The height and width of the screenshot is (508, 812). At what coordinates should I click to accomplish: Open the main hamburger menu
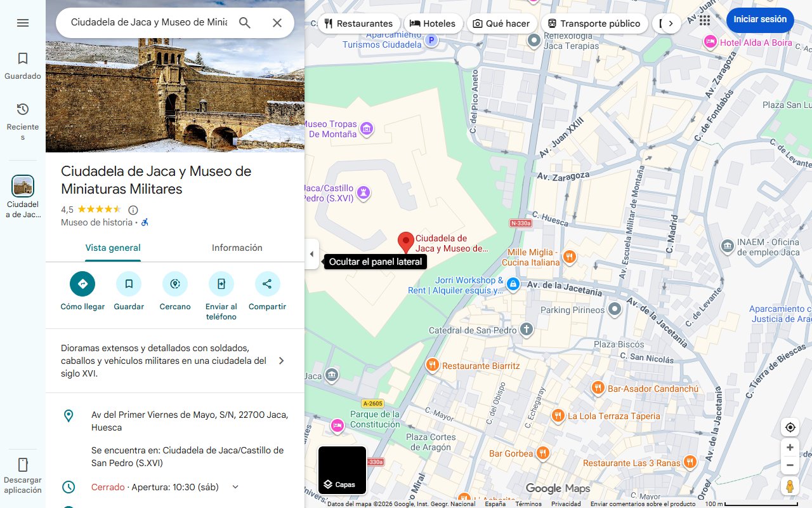(x=23, y=23)
